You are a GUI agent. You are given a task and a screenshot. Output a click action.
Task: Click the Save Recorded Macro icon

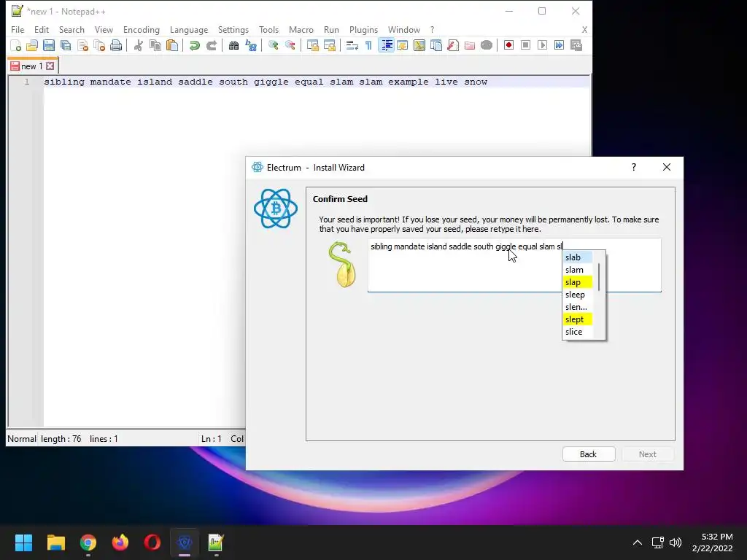576,45
